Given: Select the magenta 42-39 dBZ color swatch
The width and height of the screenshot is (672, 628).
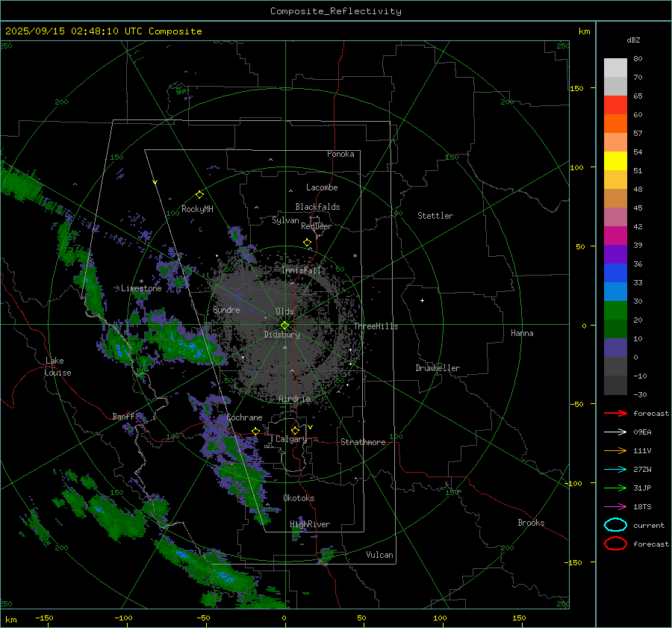Looking at the screenshot, I should pyautogui.click(x=615, y=236).
